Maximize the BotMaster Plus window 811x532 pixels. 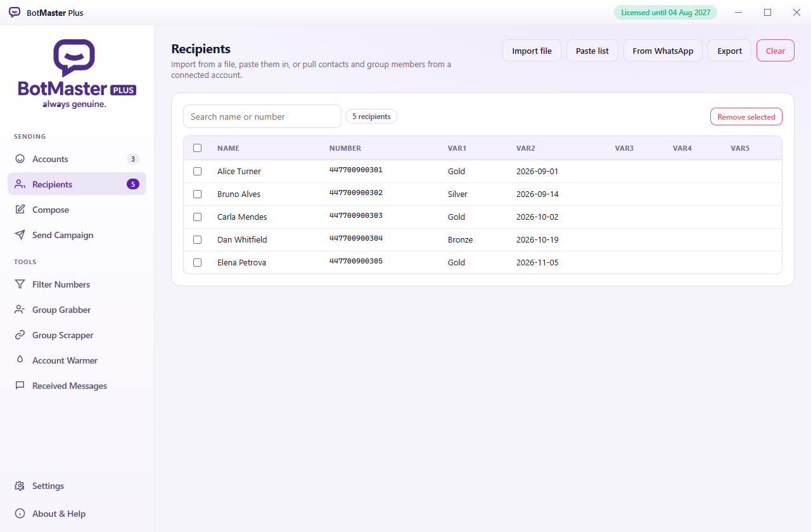pyautogui.click(x=767, y=13)
